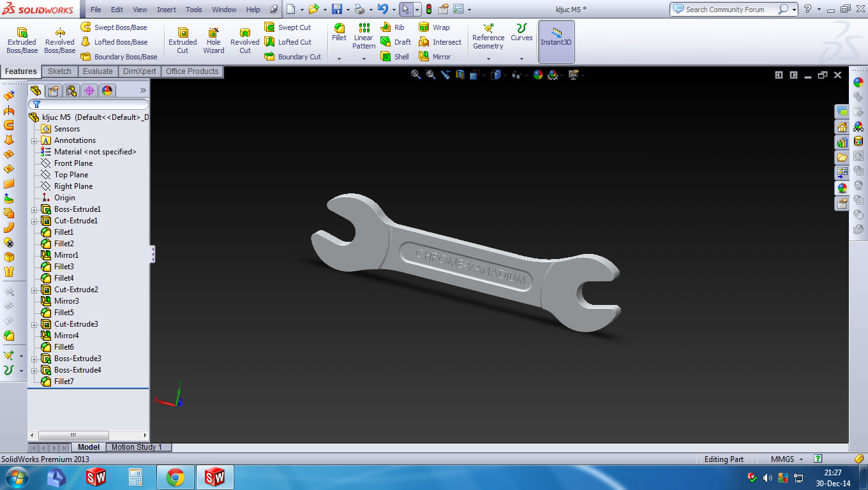Switch to the Evaluate tab

[x=98, y=71]
